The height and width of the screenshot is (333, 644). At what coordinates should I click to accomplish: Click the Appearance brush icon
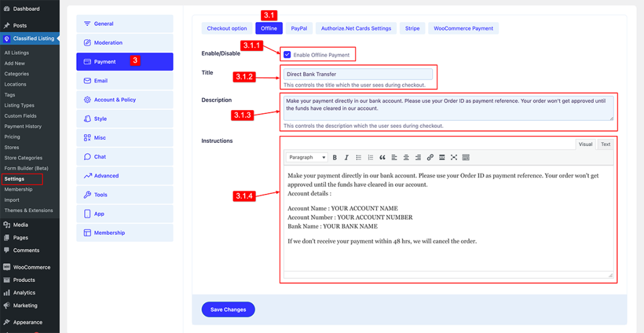6,322
